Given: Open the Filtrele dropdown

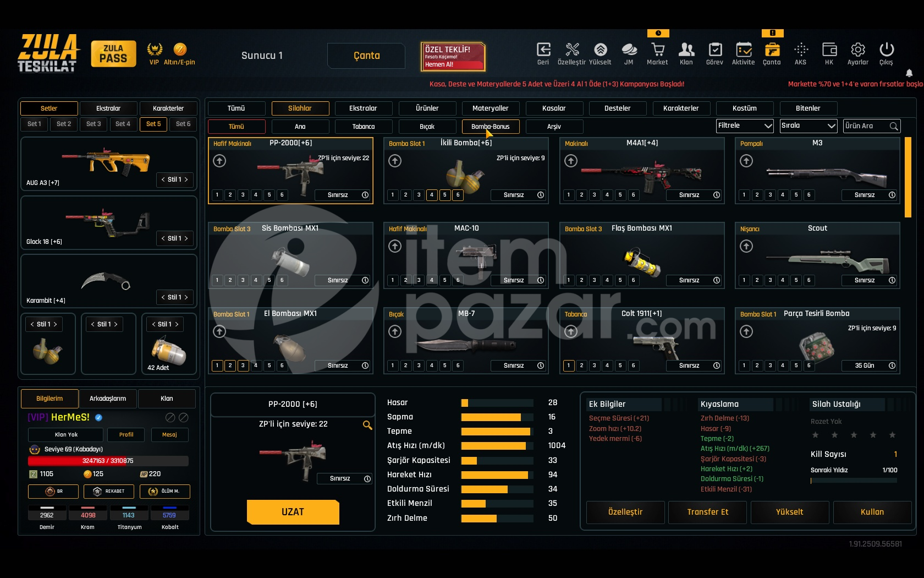Looking at the screenshot, I should (745, 126).
